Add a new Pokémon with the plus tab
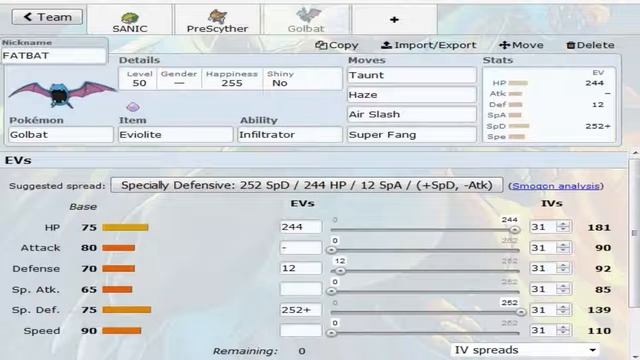Screen dimensions: 640x360 pos(394,20)
